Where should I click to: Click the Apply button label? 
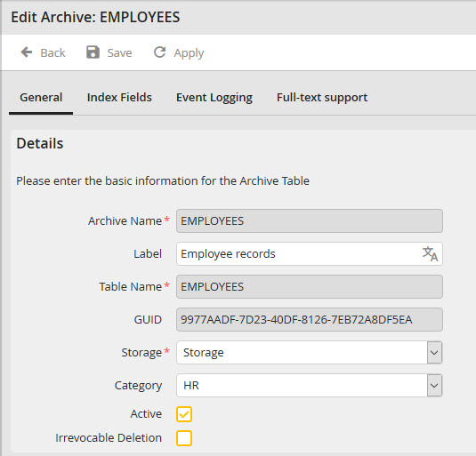coord(189,53)
